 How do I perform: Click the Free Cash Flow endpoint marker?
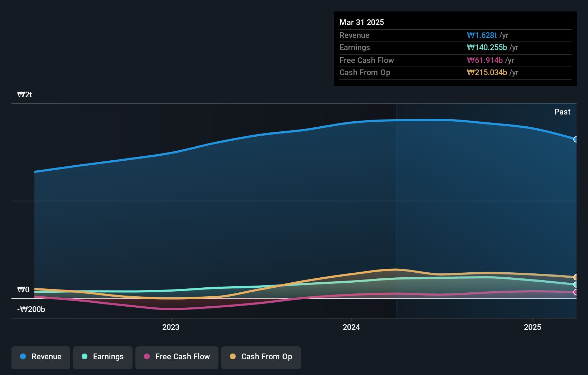[x=575, y=292]
